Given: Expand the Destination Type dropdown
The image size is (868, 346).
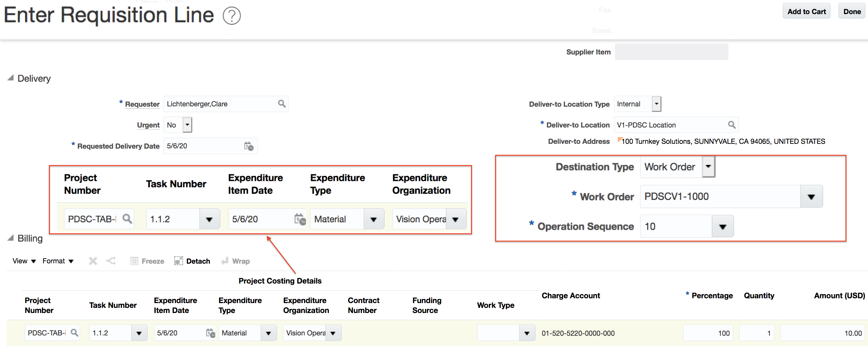Looking at the screenshot, I should tap(708, 166).
